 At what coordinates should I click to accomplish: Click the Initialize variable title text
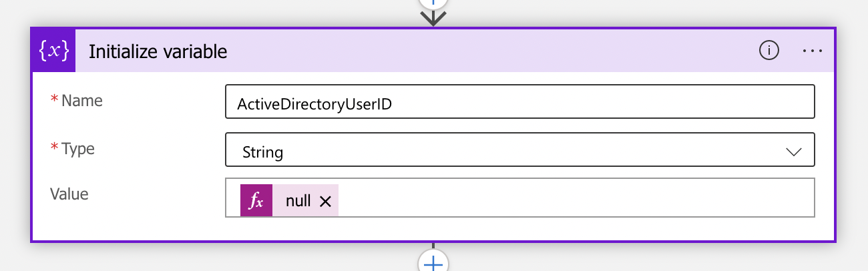point(158,51)
